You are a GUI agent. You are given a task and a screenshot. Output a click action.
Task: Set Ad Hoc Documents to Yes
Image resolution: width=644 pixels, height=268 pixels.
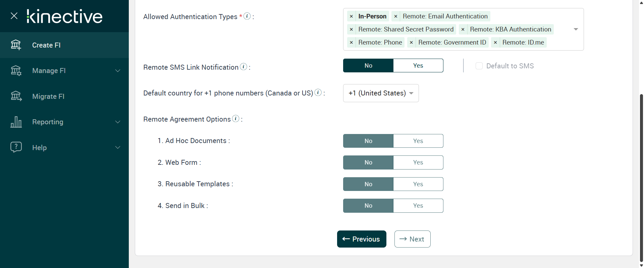coord(418,141)
